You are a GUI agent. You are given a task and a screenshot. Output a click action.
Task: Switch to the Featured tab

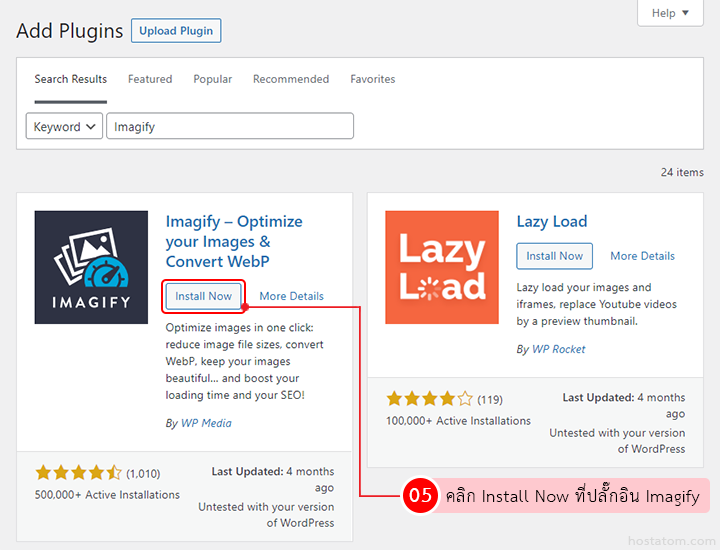[x=150, y=79]
